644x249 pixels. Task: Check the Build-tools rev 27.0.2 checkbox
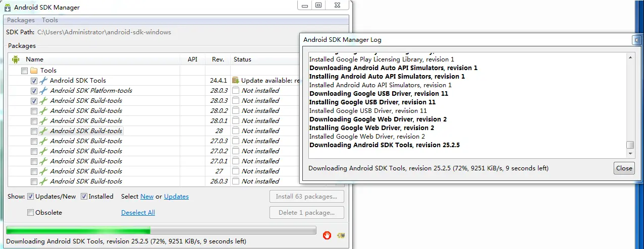[34, 151]
